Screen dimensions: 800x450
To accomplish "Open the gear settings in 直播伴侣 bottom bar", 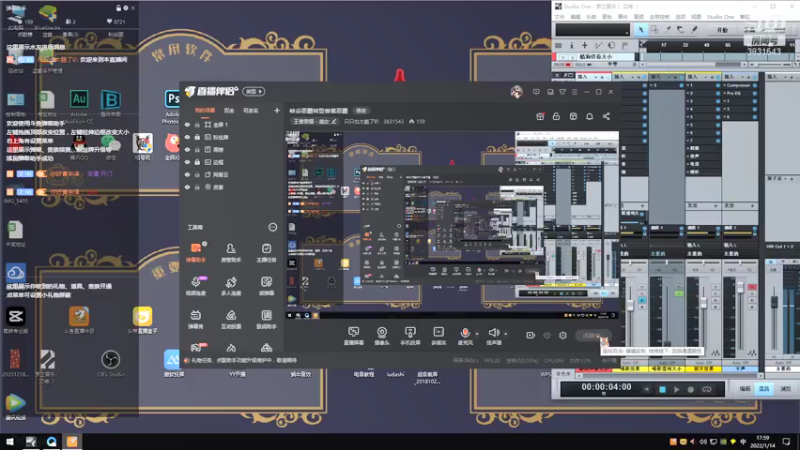I will click(563, 335).
